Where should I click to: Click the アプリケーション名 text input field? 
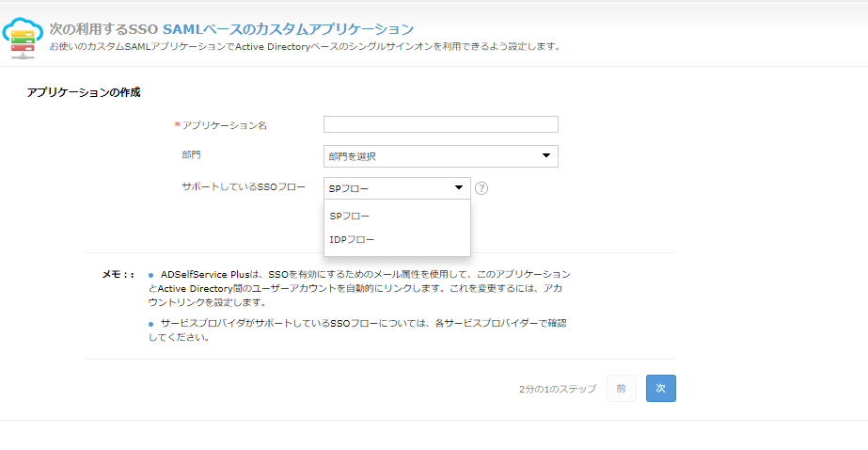[x=440, y=124]
